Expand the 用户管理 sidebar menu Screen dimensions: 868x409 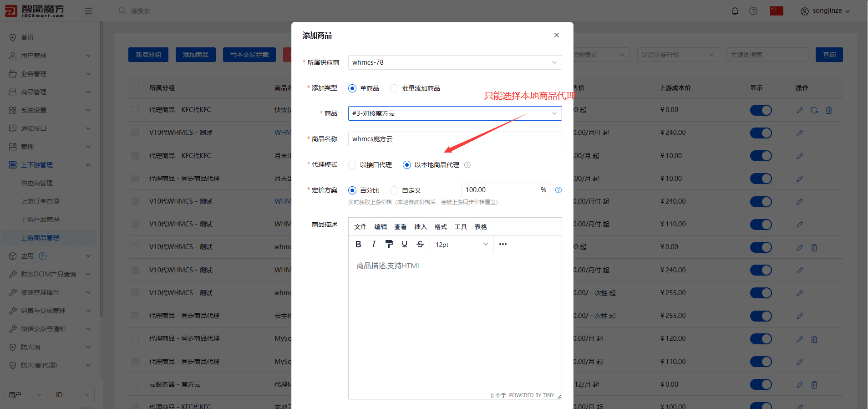coord(50,56)
